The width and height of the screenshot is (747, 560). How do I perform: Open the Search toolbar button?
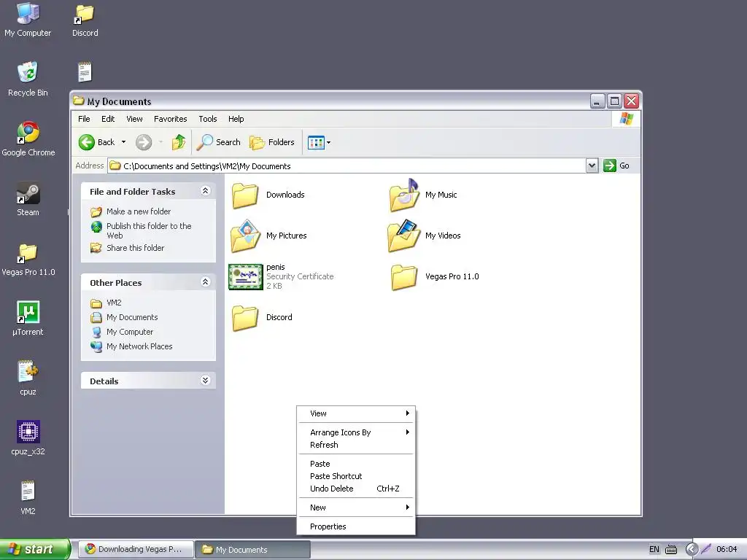(219, 142)
